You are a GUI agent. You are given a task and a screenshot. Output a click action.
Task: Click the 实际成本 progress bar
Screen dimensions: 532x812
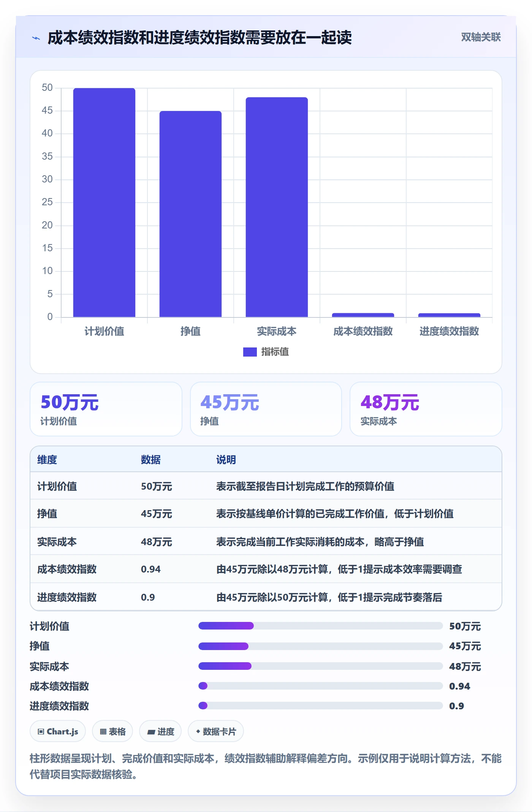tap(320, 666)
